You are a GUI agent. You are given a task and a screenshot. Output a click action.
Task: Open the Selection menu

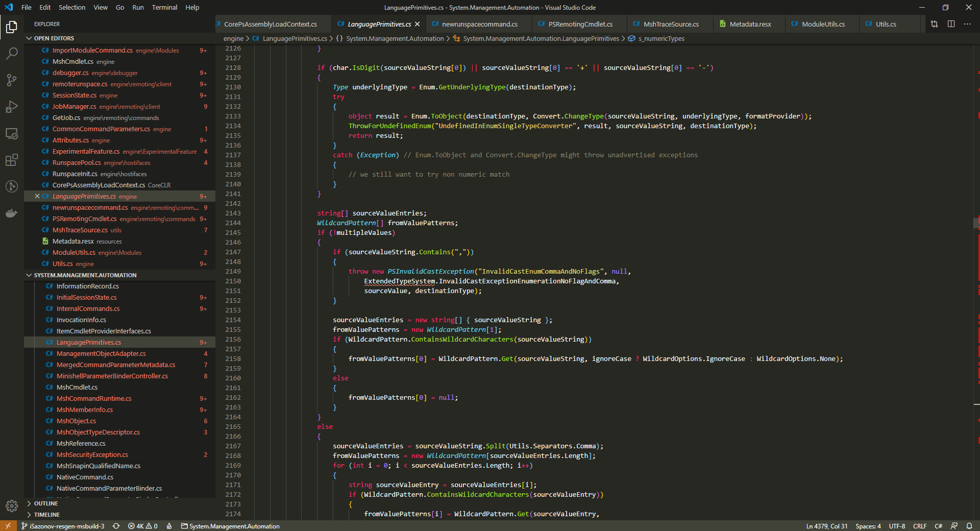pyautogui.click(x=72, y=7)
